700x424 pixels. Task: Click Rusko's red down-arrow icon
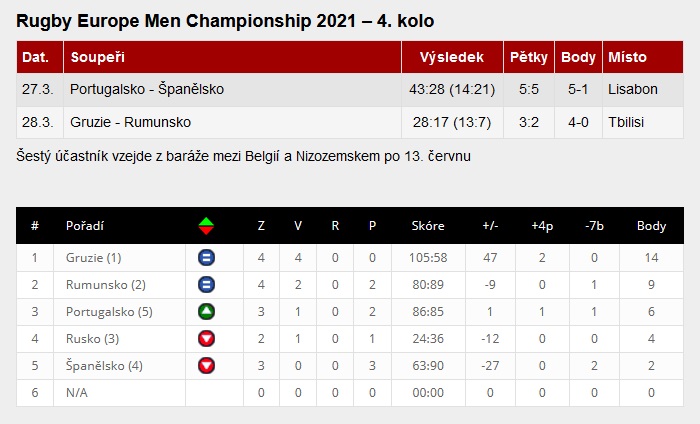point(207,339)
